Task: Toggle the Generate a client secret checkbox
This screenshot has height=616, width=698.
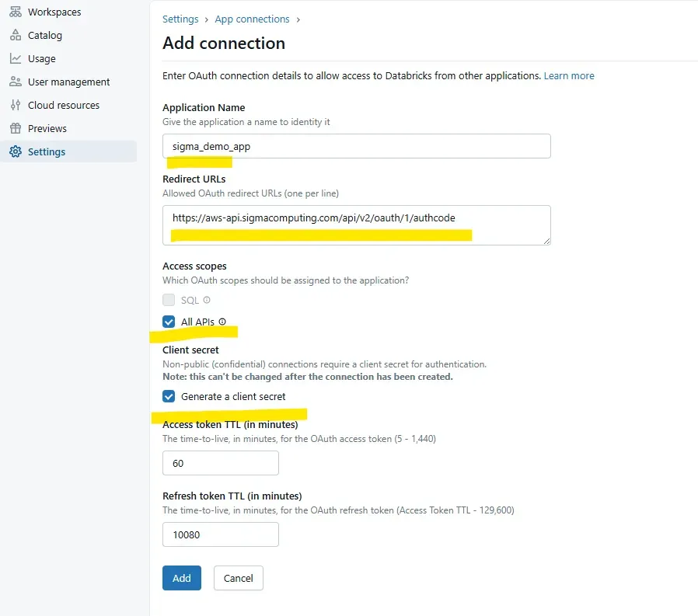Action: point(169,396)
